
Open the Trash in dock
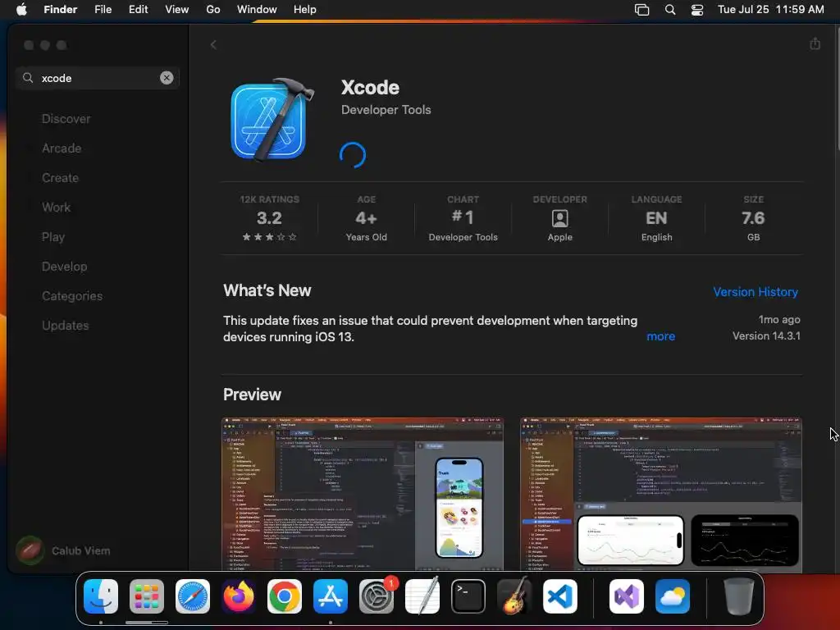(739, 596)
